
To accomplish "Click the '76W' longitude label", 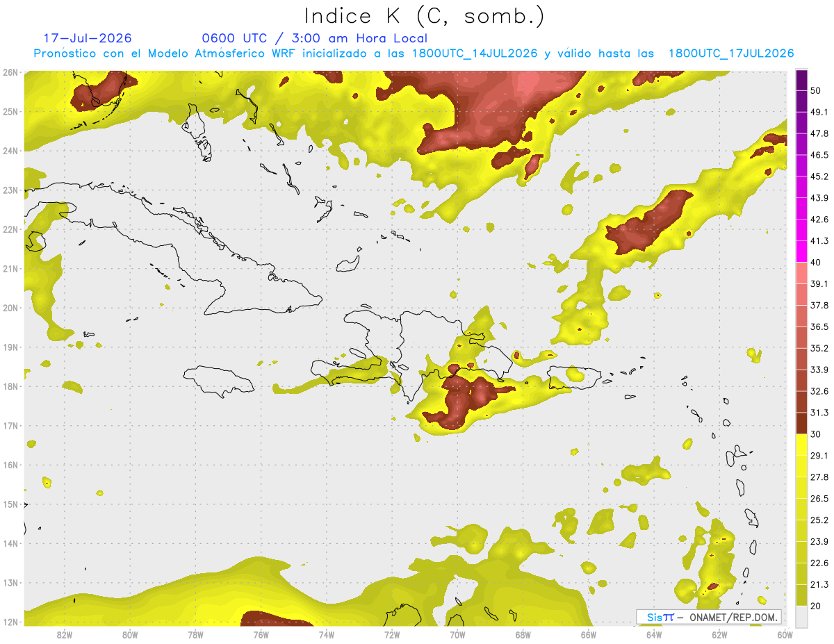I will point(261,635).
